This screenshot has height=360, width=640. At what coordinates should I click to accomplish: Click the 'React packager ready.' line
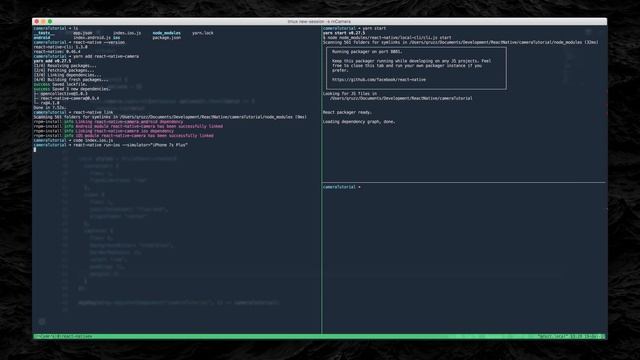pos(347,112)
